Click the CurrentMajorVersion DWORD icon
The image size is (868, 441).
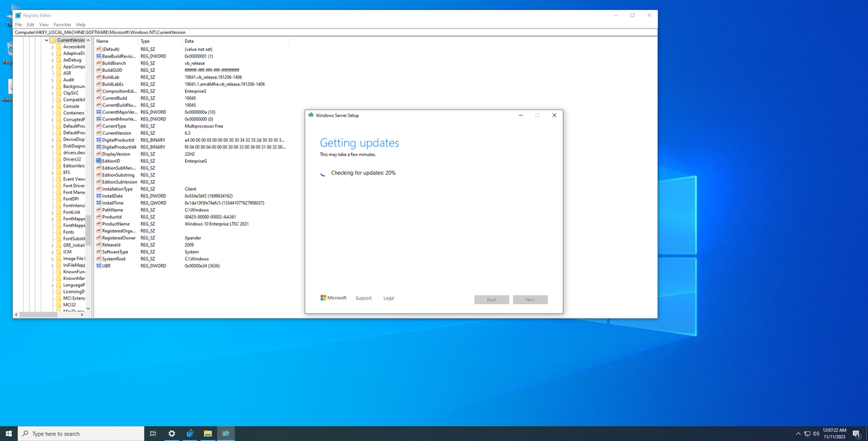[98, 112]
